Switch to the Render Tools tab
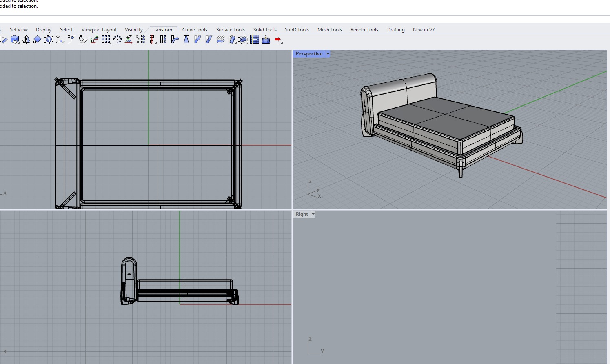The image size is (610, 364). (364, 30)
